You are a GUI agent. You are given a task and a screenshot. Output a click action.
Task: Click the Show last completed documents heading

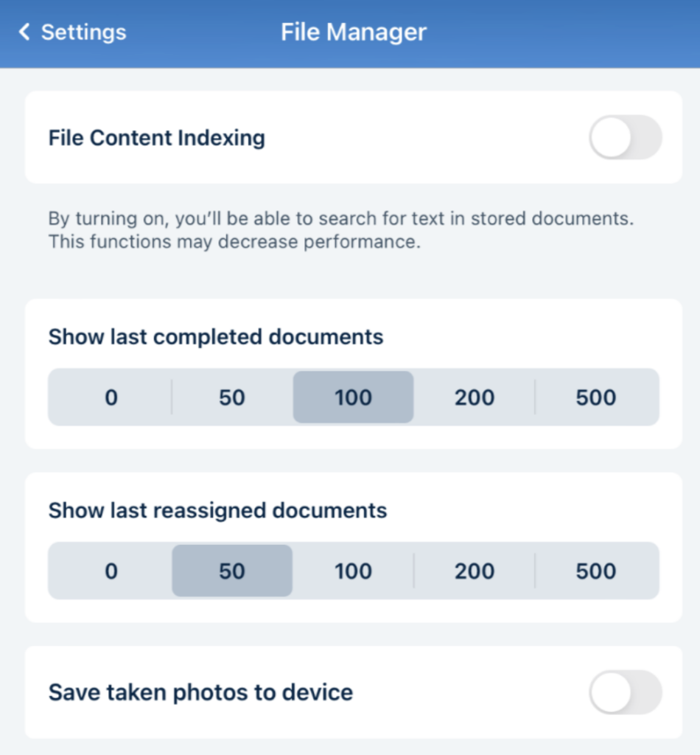(216, 337)
